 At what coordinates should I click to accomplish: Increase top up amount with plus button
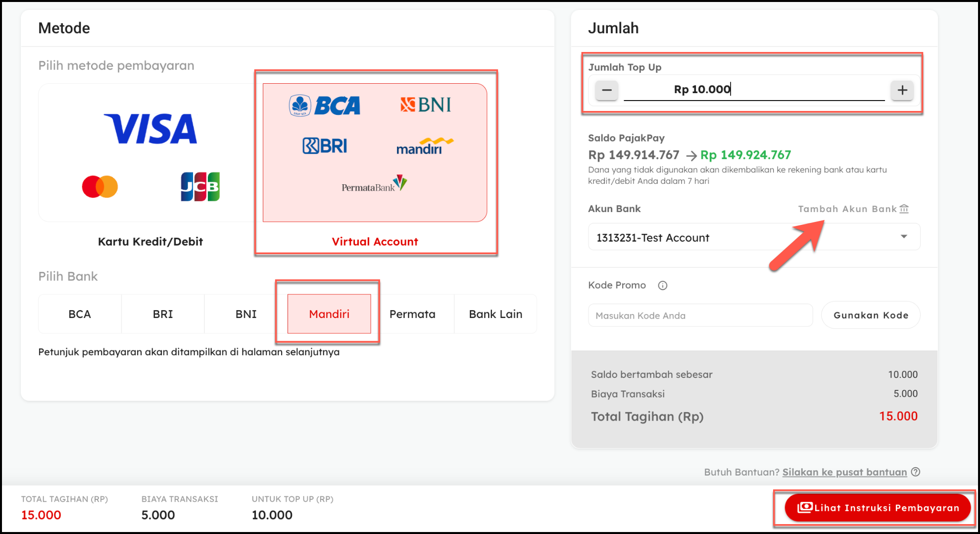pos(902,90)
